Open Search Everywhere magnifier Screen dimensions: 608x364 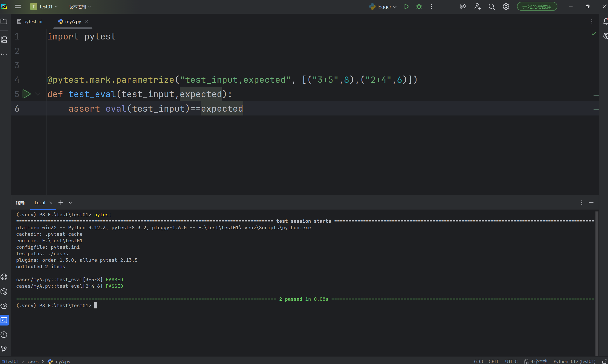(492, 7)
